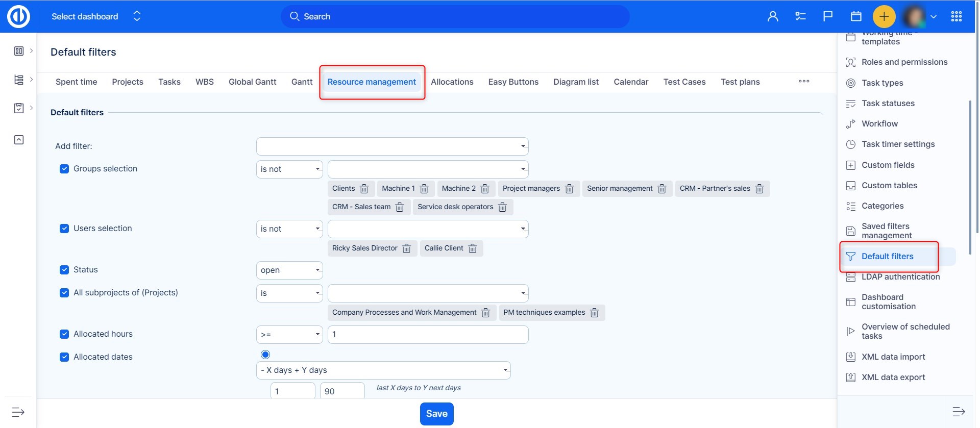The height and width of the screenshot is (428, 980).
Task: Remove Ricky Sales Director from users
Action: coord(406,248)
